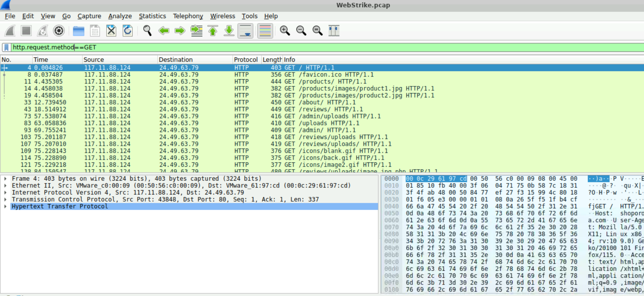Toggle packet list colorization
644x296 pixels.
coord(265,31)
